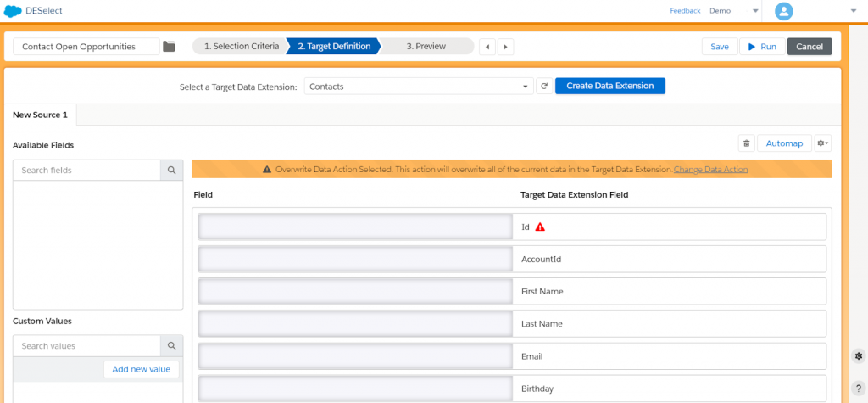The height and width of the screenshot is (403, 868).
Task: Click Add new value button
Action: click(x=142, y=369)
